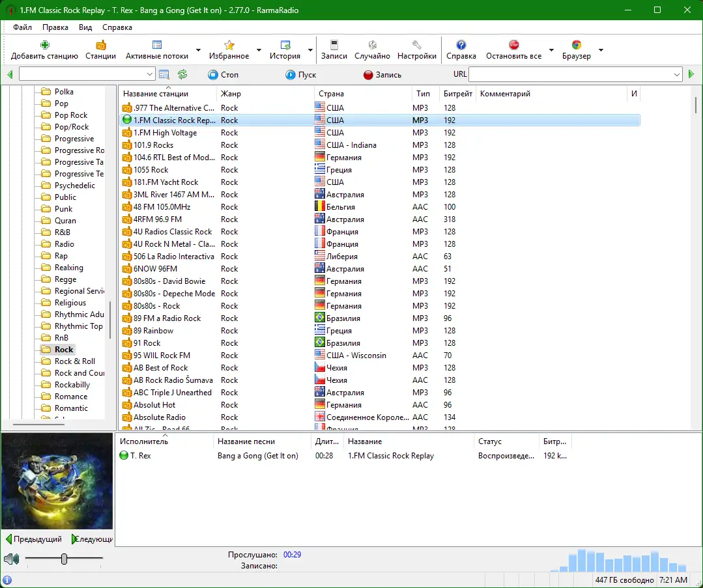This screenshot has height=588, width=703.
Task: Play a random station via Случайно icon
Action: coord(372,46)
